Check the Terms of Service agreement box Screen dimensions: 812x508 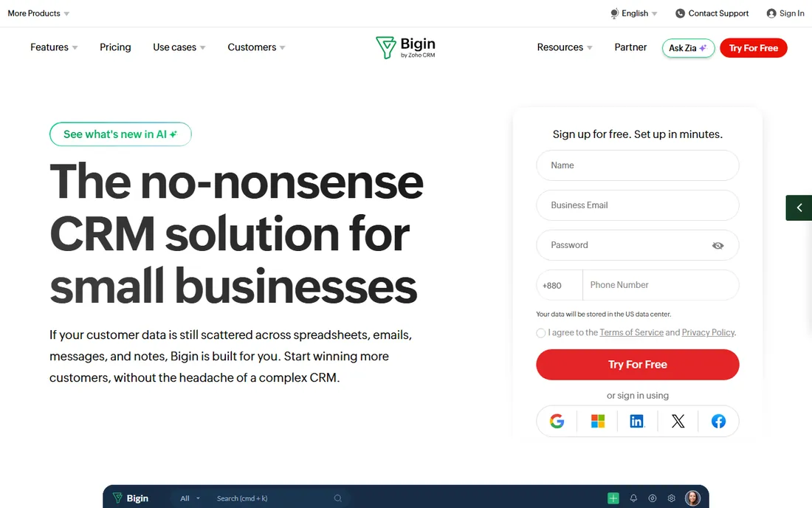(540, 333)
